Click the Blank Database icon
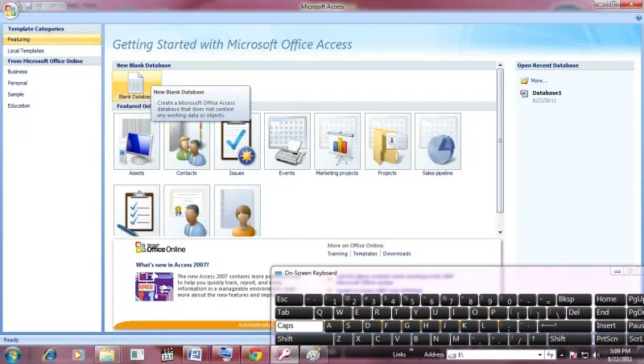The height and width of the screenshot is (364, 644). [135, 86]
